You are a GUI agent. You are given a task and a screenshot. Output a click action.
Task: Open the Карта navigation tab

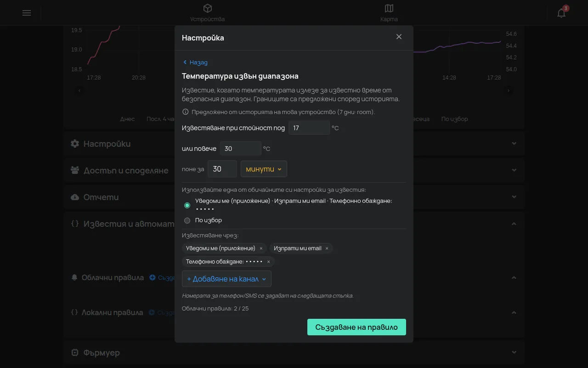[389, 13]
